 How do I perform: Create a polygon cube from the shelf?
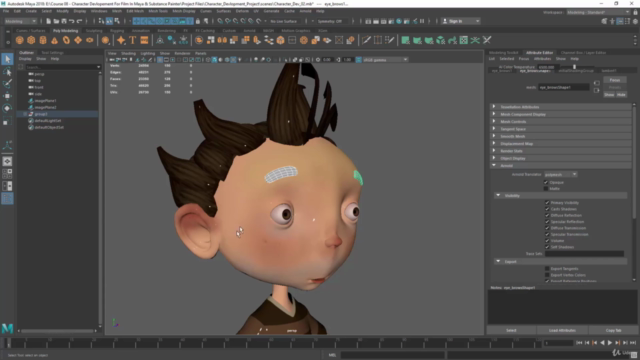click(31, 40)
